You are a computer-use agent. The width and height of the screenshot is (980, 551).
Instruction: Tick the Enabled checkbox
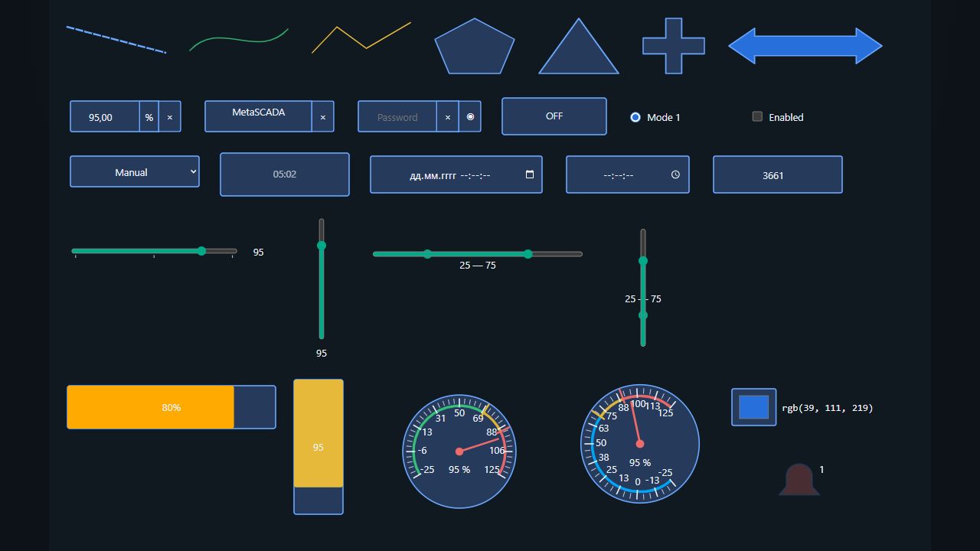pyautogui.click(x=757, y=116)
